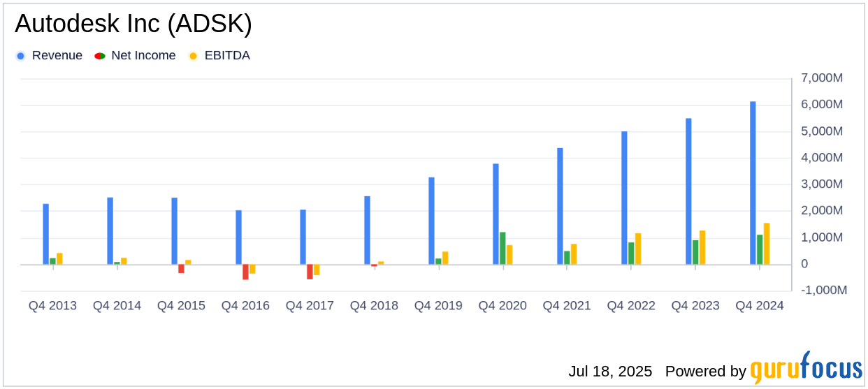The image size is (868, 389).
Task: Click the Q4 2024 green net income bar
Action: click(760, 250)
